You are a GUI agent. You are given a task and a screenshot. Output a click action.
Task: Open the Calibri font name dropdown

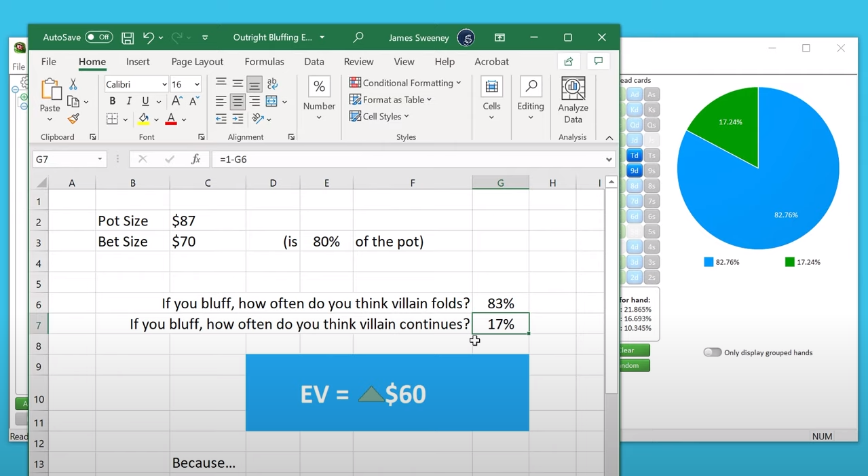(164, 84)
